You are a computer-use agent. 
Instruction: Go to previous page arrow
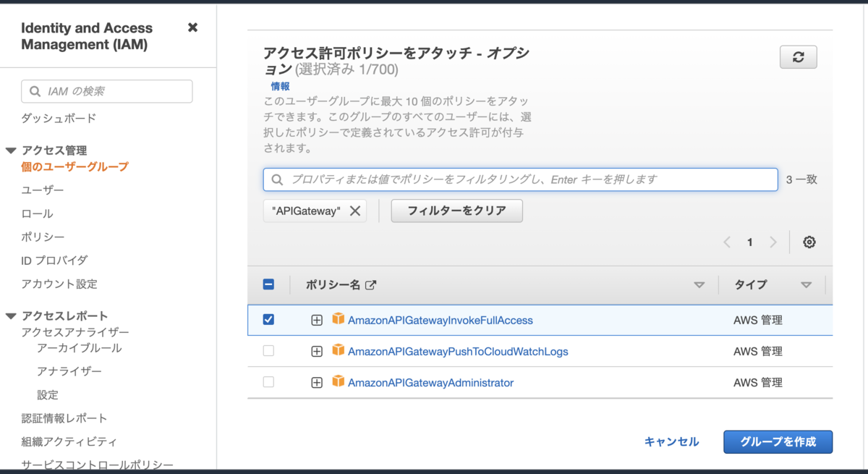[x=727, y=242]
